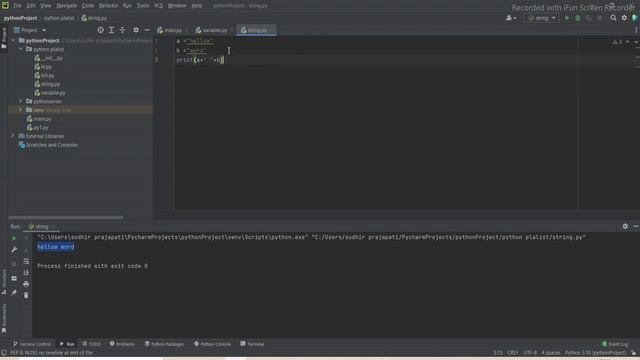Rerun the program in Run panel
This screenshot has height=360, width=640.
pyautogui.click(x=14, y=238)
